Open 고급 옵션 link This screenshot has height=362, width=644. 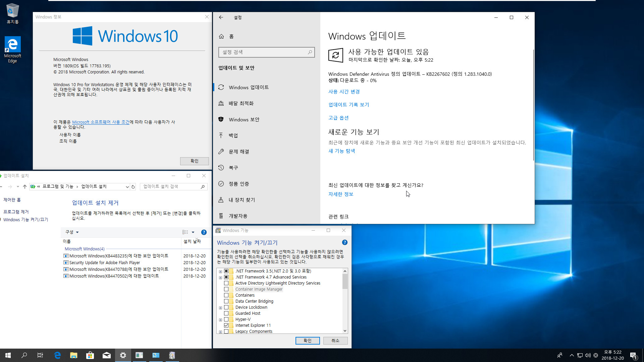[x=338, y=118]
